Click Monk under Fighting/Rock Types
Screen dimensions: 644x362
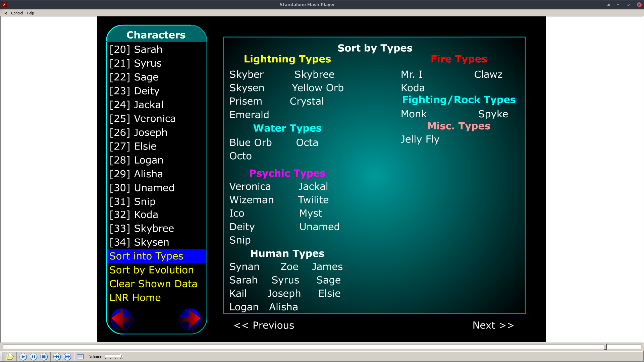click(x=414, y=114)
